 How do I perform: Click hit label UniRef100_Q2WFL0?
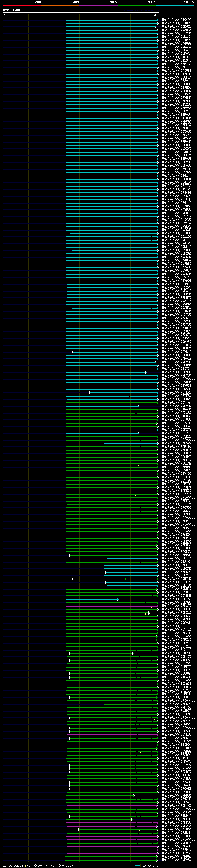(x=177, y=77)
